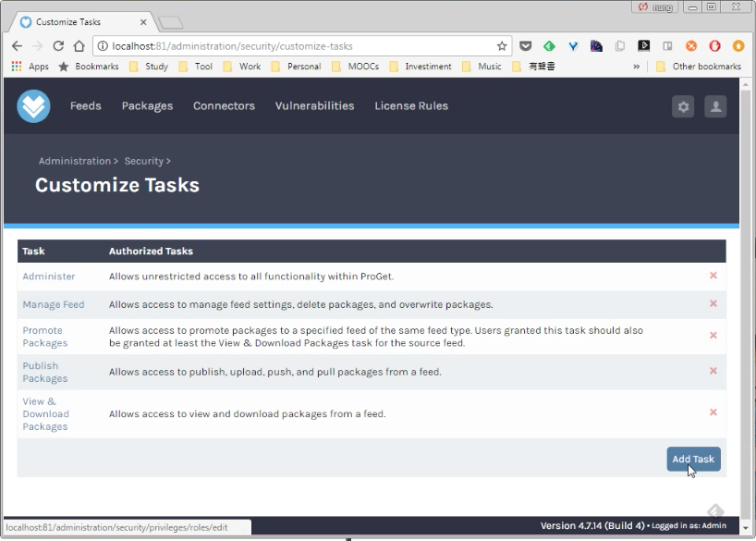Click the Task column header
756x541 pixels.
click(33, 251)
